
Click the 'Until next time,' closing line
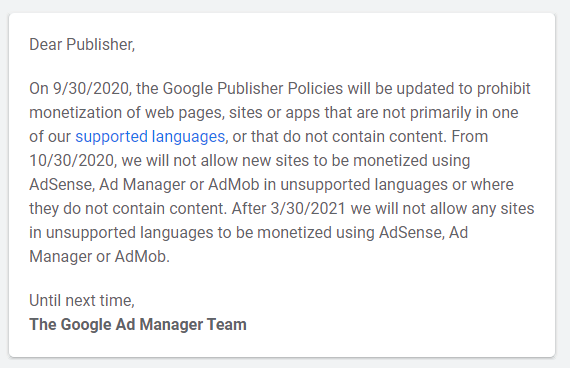click(82, 301)
